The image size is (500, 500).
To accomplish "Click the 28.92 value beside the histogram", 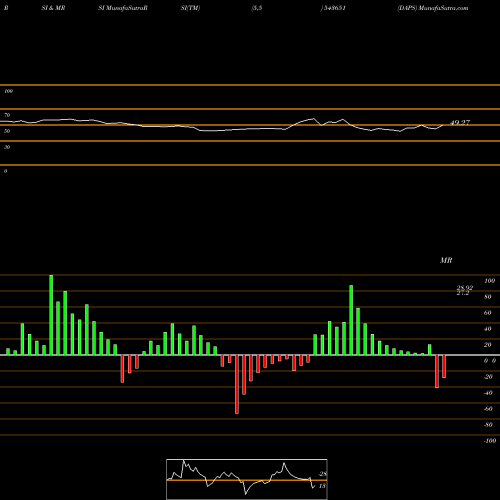I will coord(465,288).
